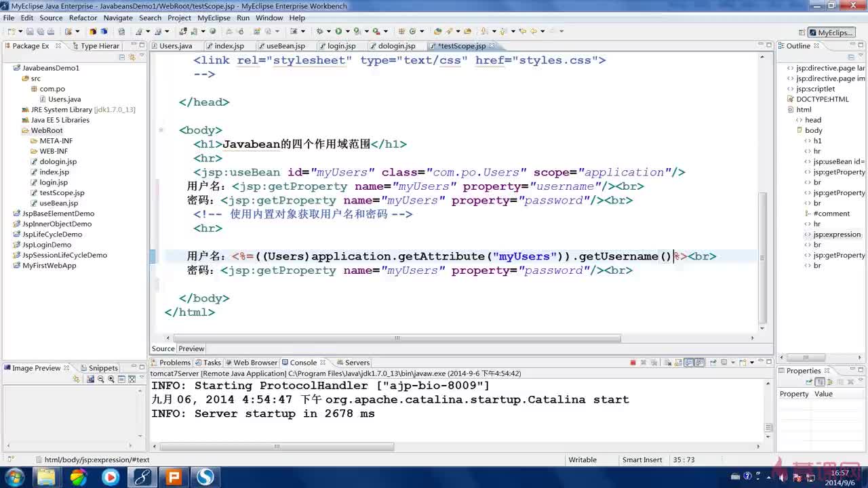Image resolution: width=868 pixels, height=488 pixels.
Task: Collapse the body element fold in editor
Action: tap(161, 129)
